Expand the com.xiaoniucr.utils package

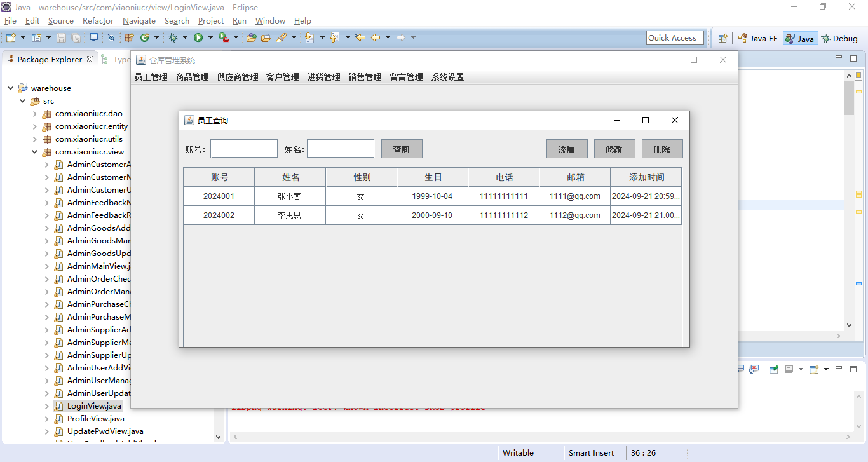35,139
